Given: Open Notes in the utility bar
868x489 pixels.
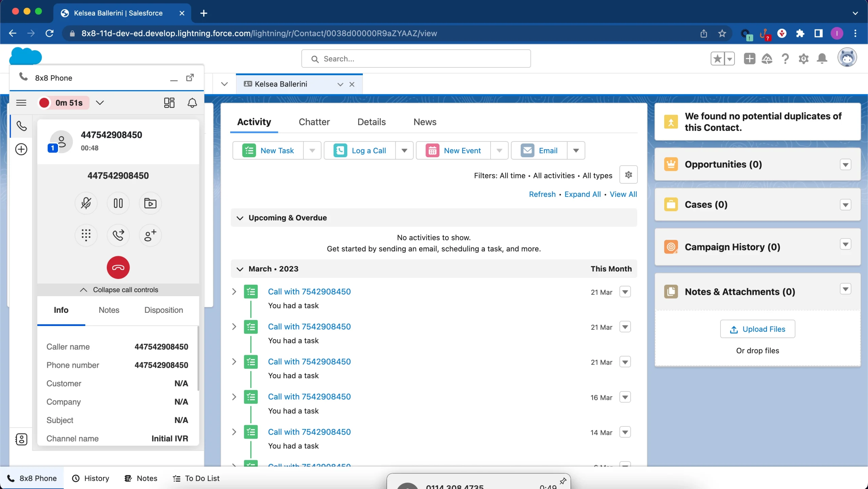Looking at the screenshot, I should 141,478.
